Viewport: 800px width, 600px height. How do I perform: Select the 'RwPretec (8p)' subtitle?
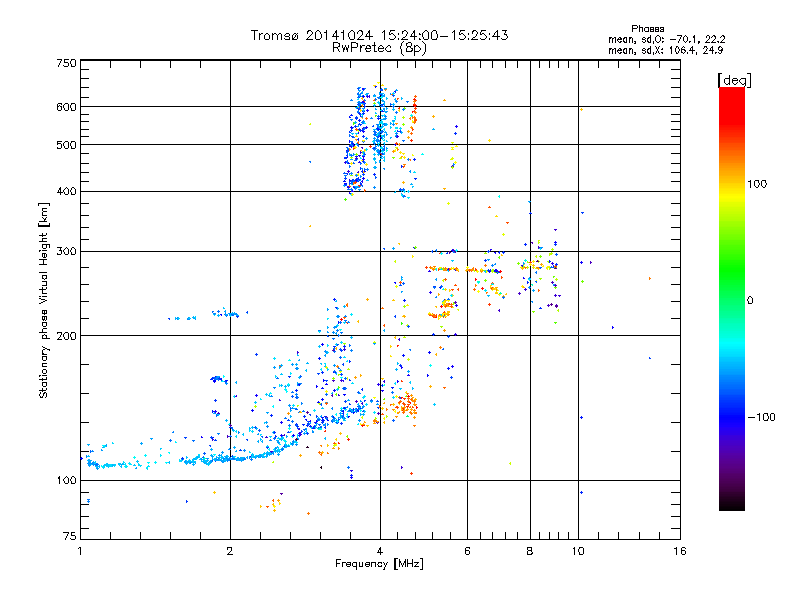coord(379,48)
